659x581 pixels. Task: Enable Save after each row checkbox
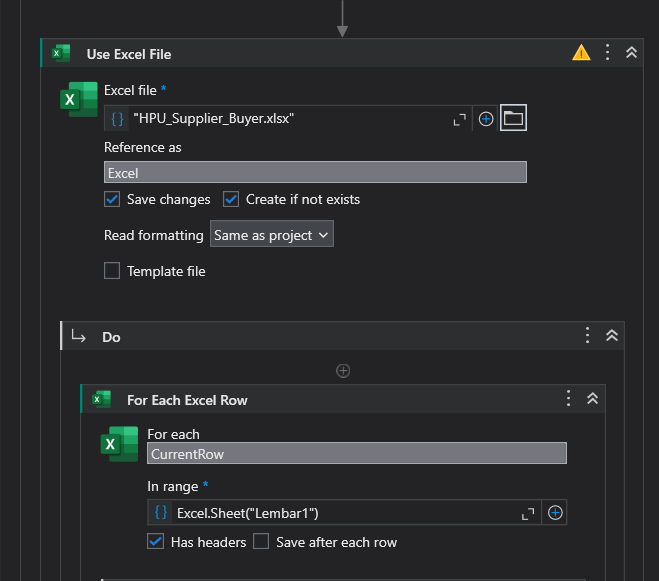tap(261, 541)
